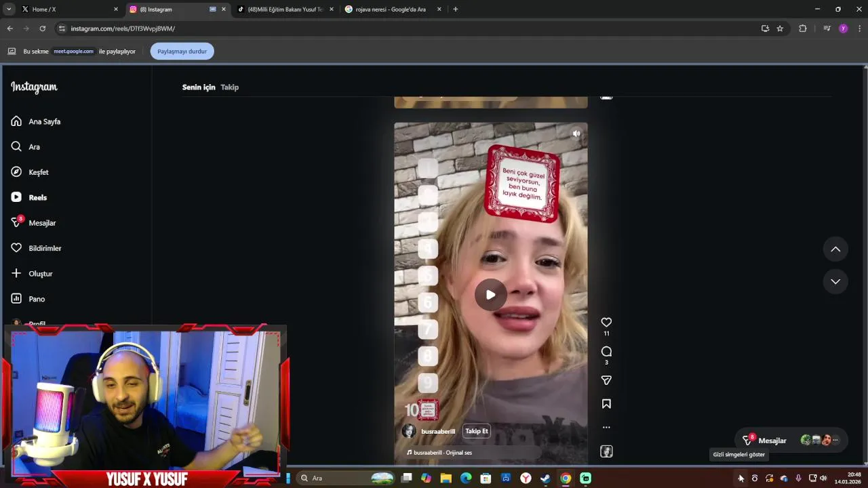
Task: Open the taskbar clock and date
Action: point(848,478)
